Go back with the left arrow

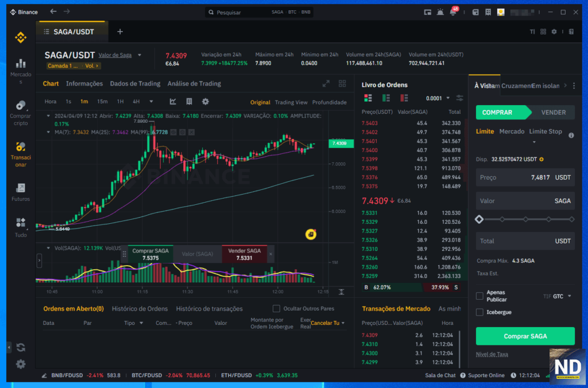[53, 11]
